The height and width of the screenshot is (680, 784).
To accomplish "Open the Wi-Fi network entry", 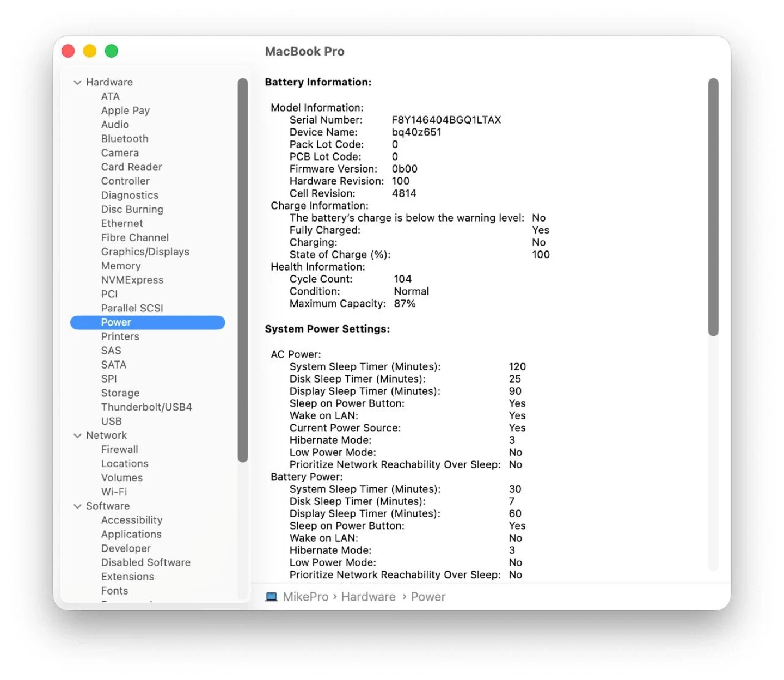I will (x=114, y=492).
